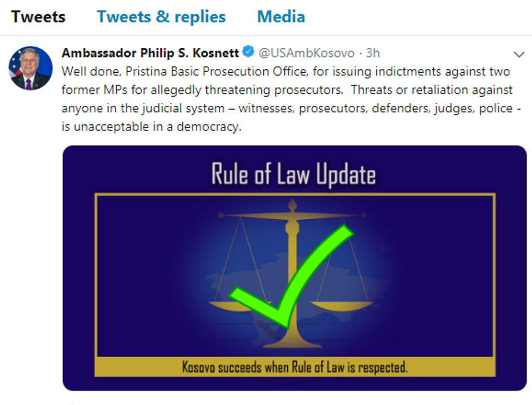
Task: Switch to the Tweets tab
Action: [38, 17]
